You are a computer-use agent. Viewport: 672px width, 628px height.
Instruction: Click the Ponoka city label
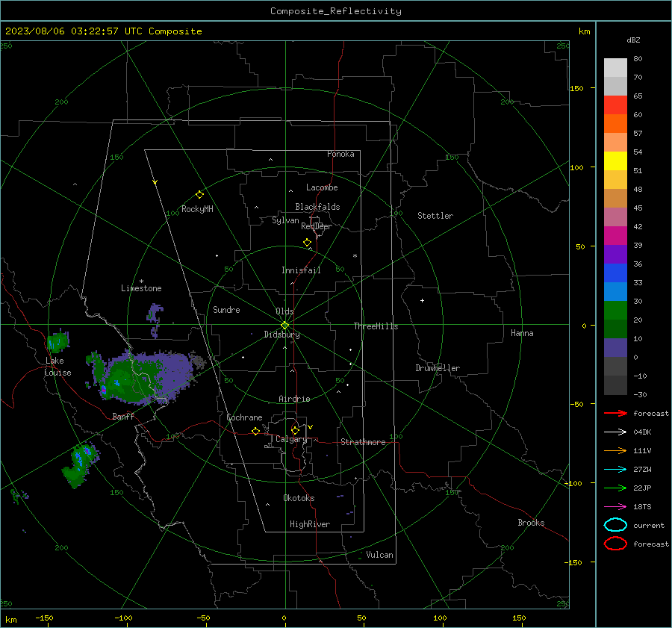click(340, 154)
